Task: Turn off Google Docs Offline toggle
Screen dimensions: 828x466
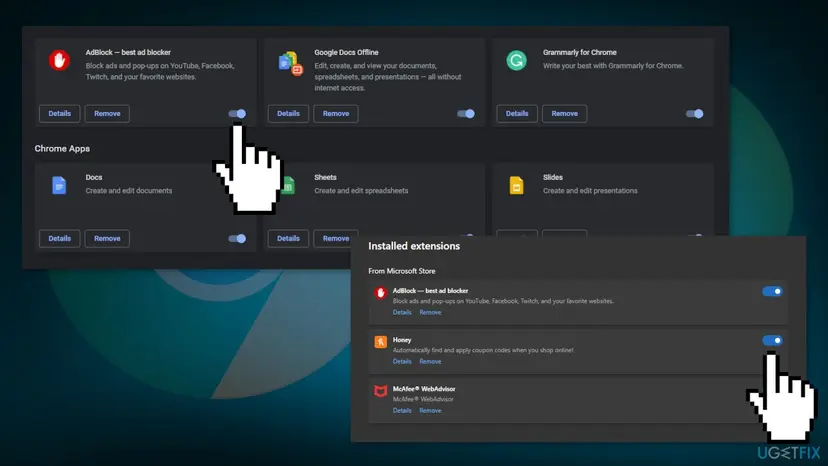Action: (466, 114)
